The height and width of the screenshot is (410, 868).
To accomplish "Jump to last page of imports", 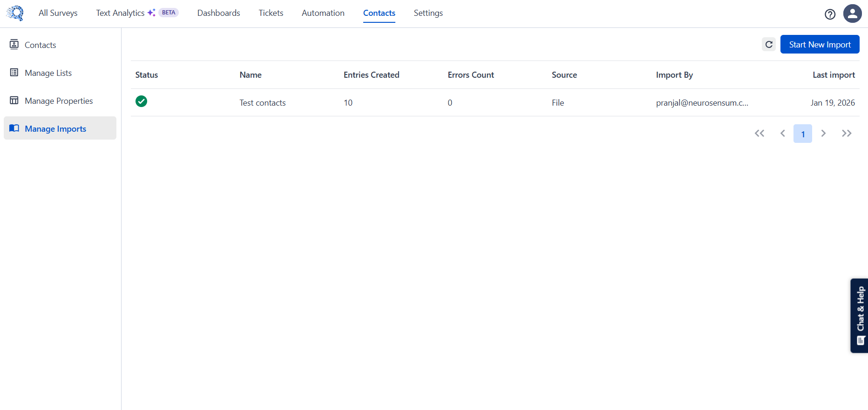I will tap(847, 134).
